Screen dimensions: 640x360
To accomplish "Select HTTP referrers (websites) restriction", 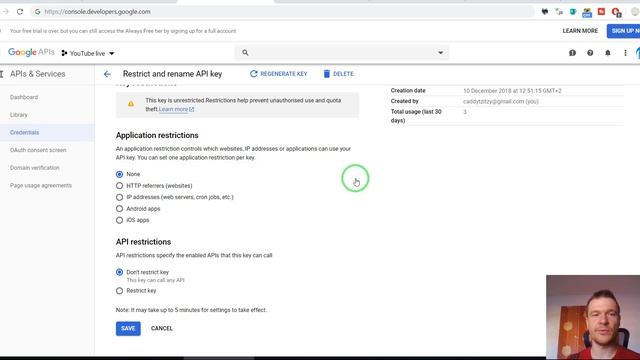I will (119, 186).
